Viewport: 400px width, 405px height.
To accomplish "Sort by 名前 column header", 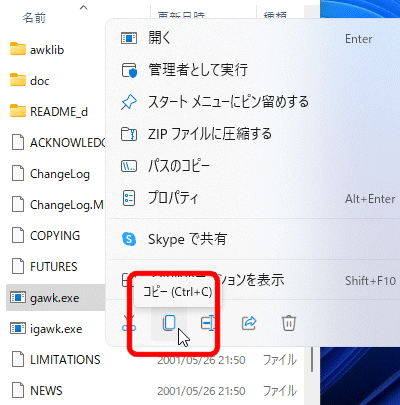I will pos(34,17).
